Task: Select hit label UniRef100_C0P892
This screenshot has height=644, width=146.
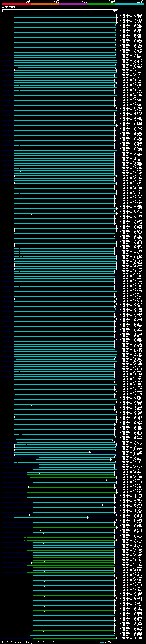Action: [131, 517]
